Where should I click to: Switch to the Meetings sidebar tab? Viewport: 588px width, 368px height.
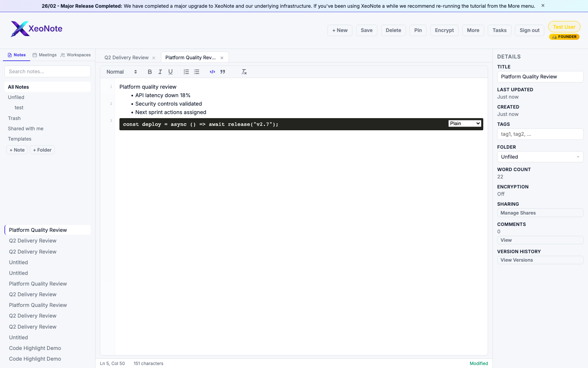(44, 55)
